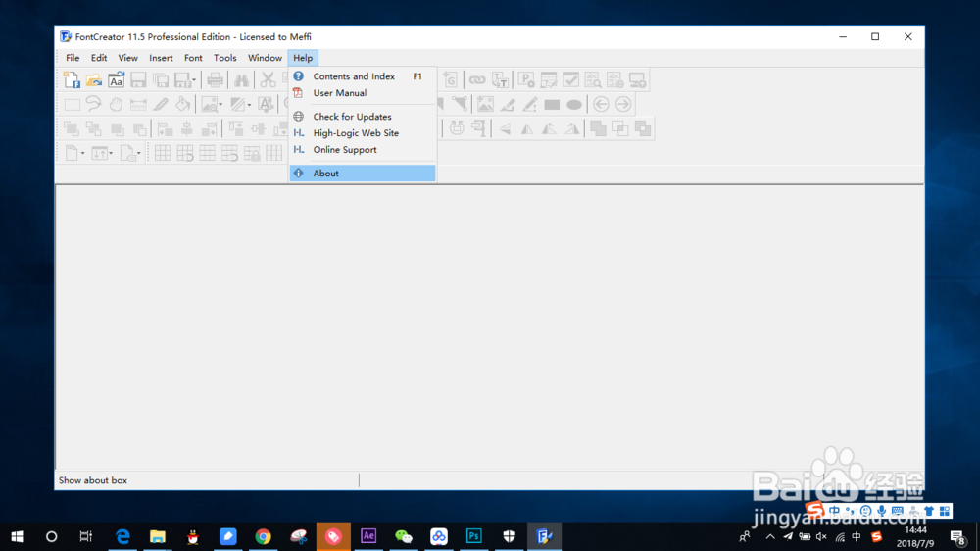Click About in the Help menu
This screenshot has width=980, height=551.
(363, 174)
